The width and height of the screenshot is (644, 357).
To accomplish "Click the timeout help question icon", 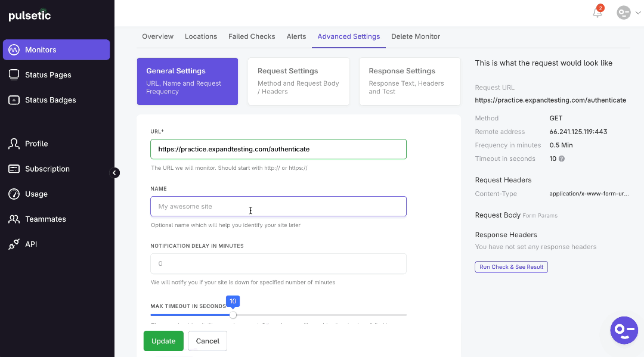I will [x=562, y=159].
